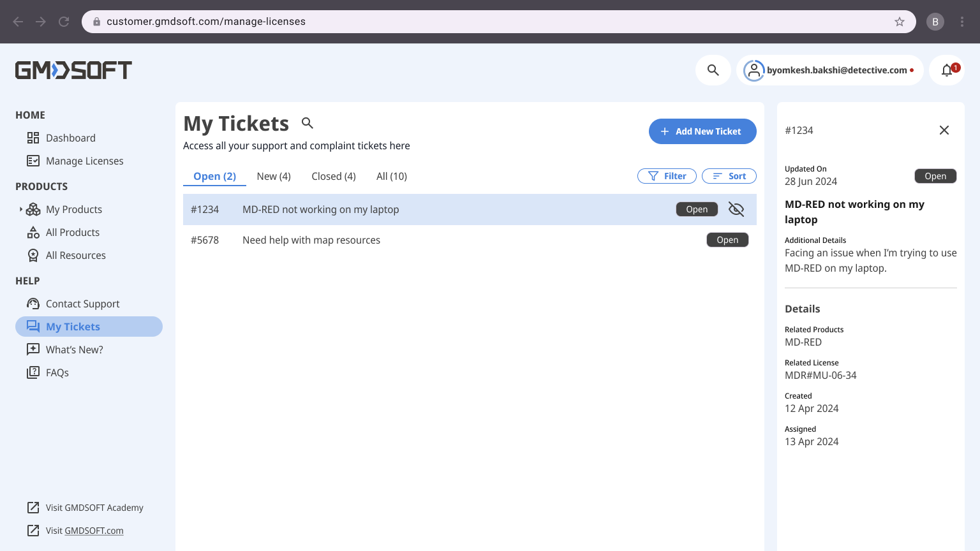The image size is (980, 551).
Task: Open user account menu byomkesh.bakshi@detective.com
Action: coord(830,70)
